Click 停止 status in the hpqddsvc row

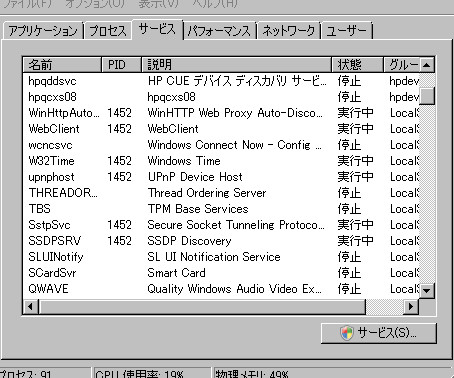[x=349, y=81]
